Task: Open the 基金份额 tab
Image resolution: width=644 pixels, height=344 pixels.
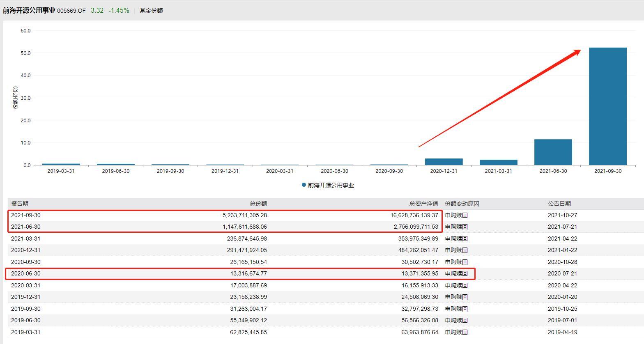Action: [x=151, y=11]
